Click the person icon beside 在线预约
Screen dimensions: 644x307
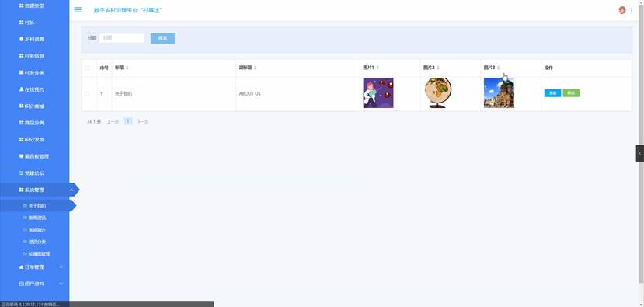[x=21, y=89]
